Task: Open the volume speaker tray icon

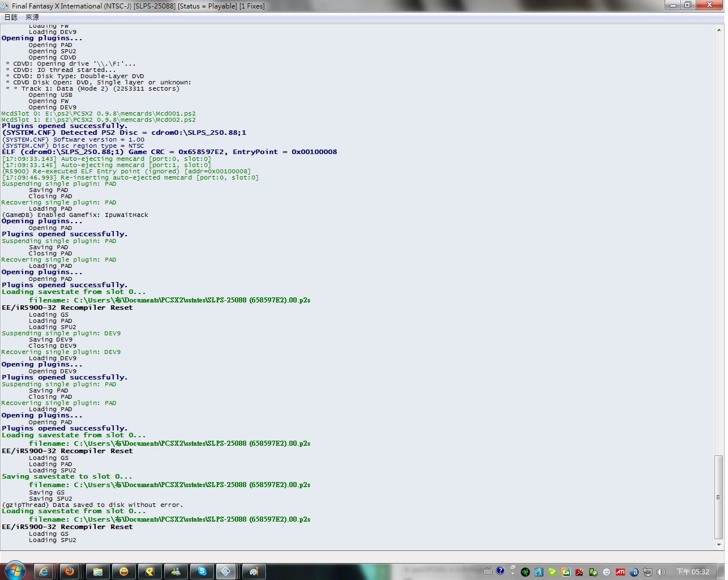Action: [661, 572]
